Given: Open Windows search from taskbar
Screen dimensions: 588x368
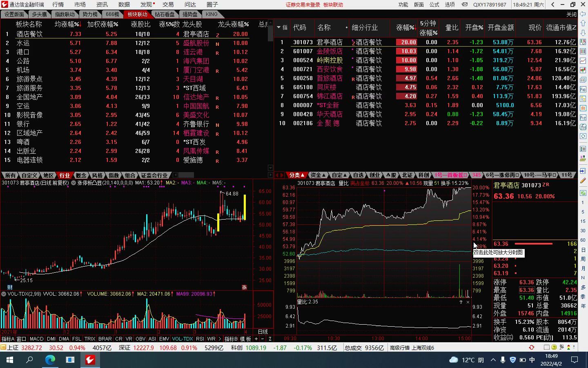Looking at the screenshot, I should tap(30, 360).
